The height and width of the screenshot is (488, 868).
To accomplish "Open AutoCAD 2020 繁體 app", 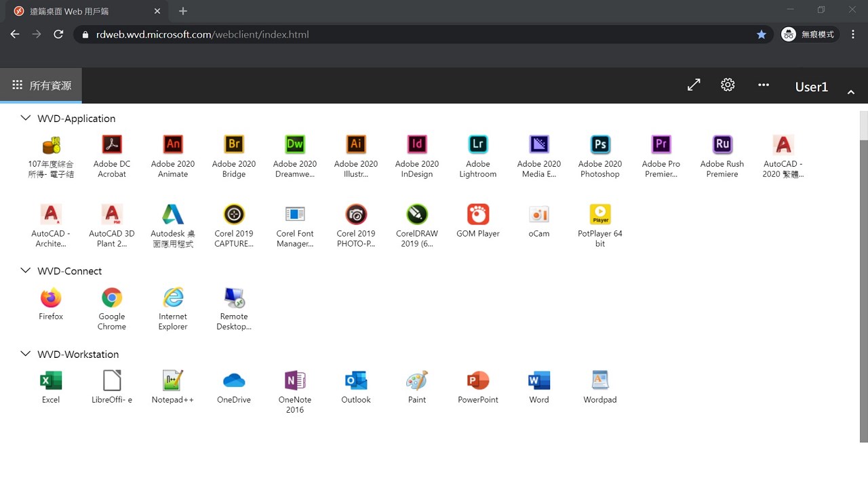I will 783,156.
